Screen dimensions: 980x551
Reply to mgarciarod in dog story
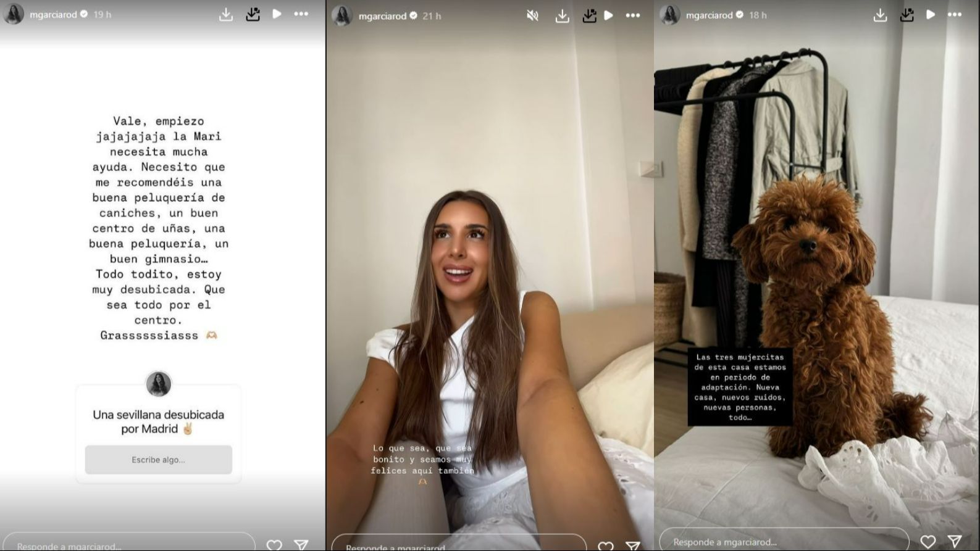coord(784,541)
